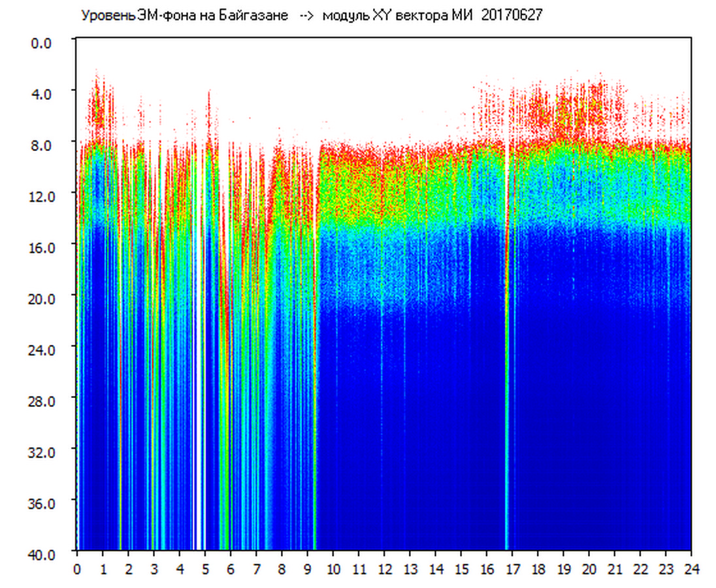The width and height of the screenshot is (716, 588).
Task: Select hour 5 on the horizontal axis
Action: tap(205, 568)
